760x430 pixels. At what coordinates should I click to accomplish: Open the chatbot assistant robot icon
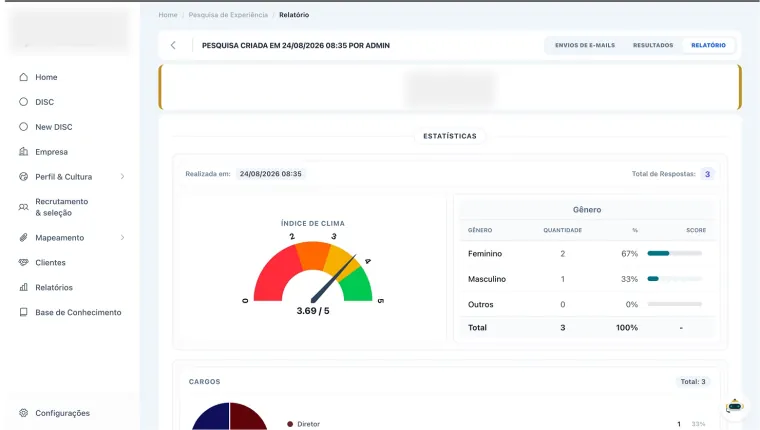tap(735, 406)
